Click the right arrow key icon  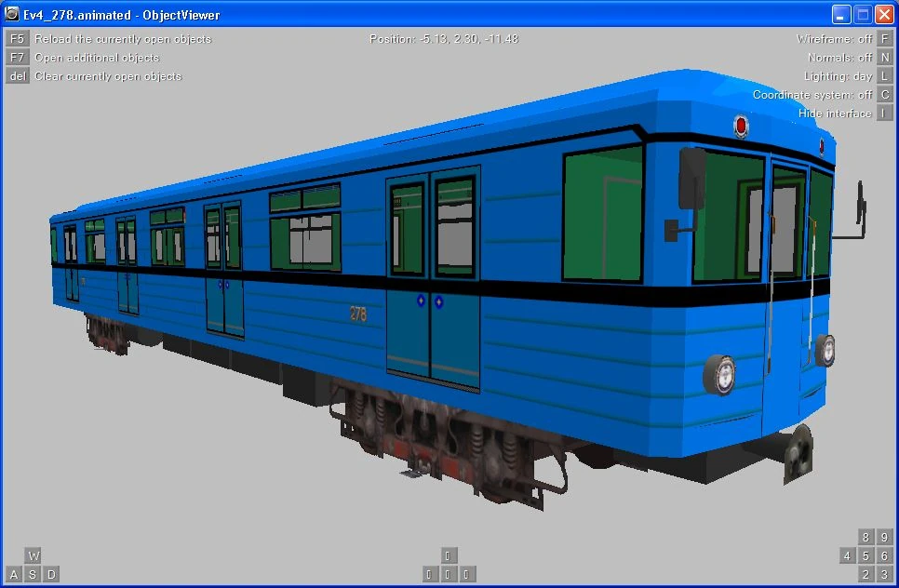pos(466,574)
